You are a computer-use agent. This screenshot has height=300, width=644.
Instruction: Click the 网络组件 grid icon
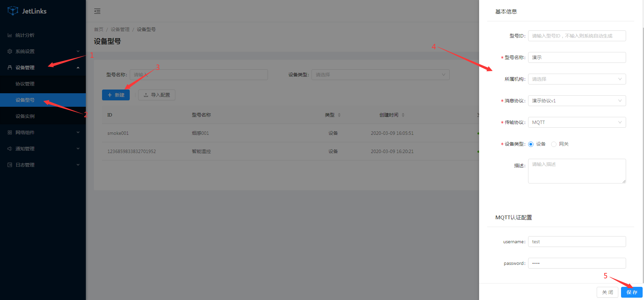10,132
